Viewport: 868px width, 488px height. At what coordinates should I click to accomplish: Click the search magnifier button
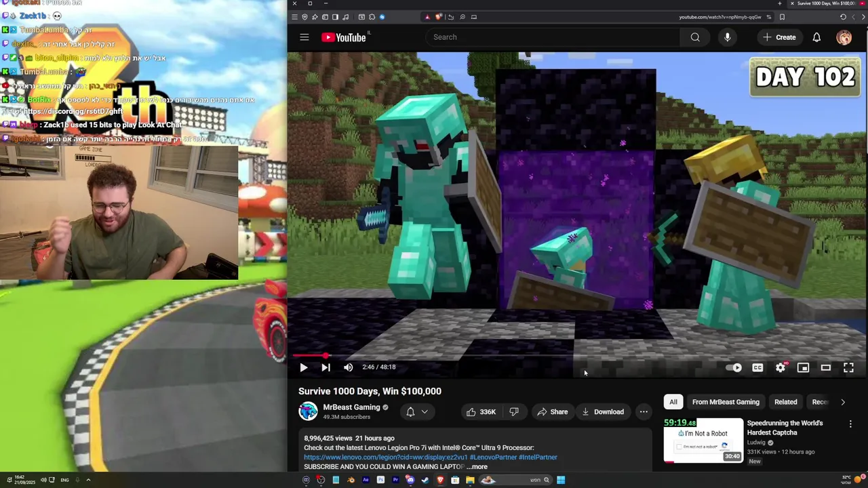pyautogui.click(x=695, y=37)
